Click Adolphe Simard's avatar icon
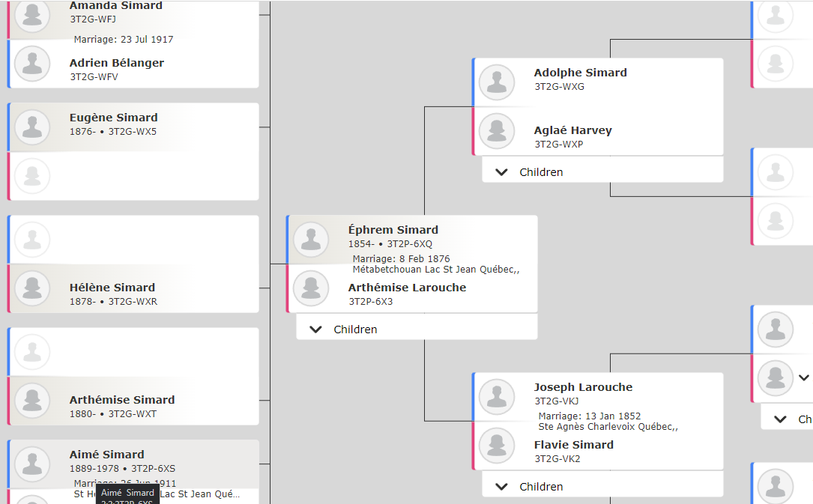 [x=497, y=82]
